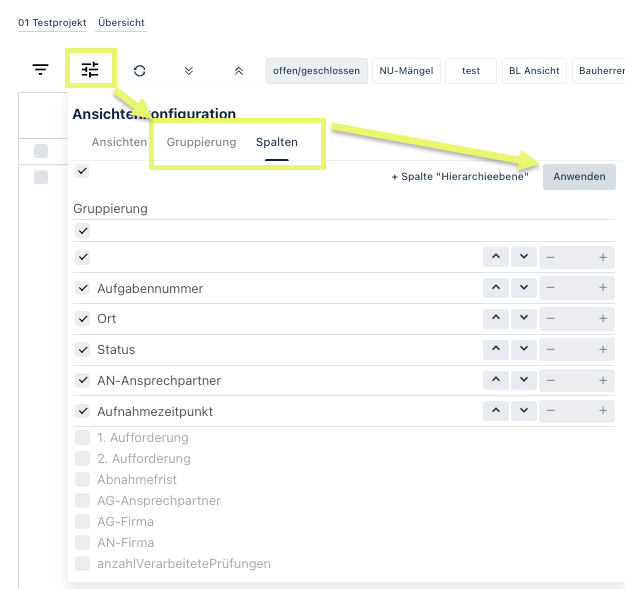Expand all rows with double-chevron down icon

tap(189, 71)
